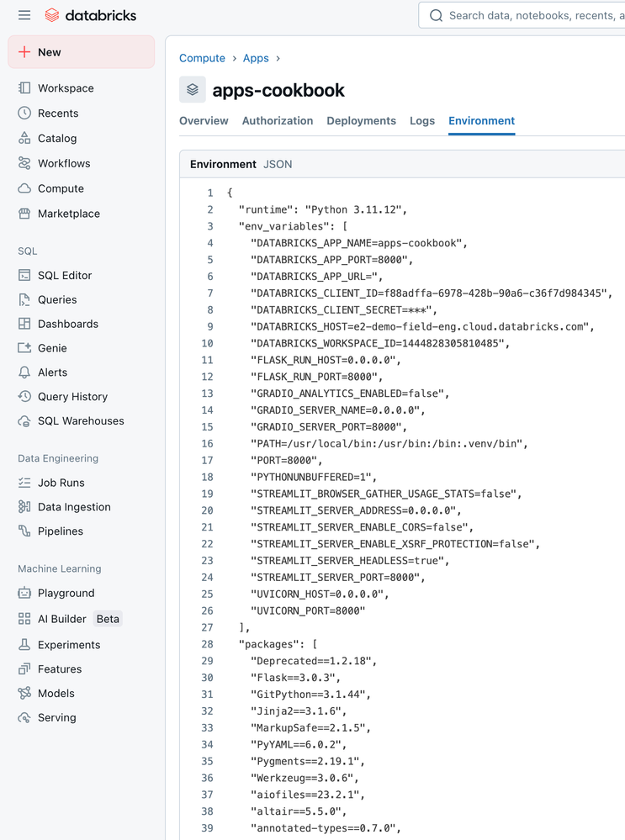Viewport: 625px width, 840px height.
Task: Click the Features icon
Action: click(24, 669)
